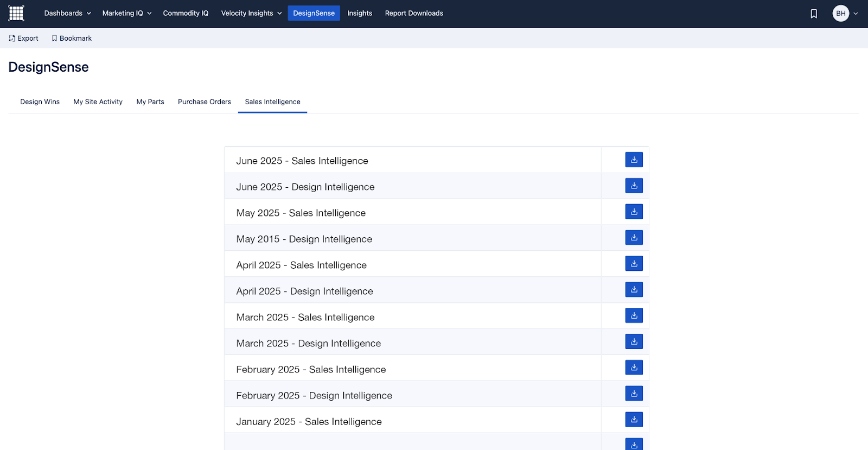
Task: Download April 2025 - Design Intelligence report
Action: pos(634,290)
